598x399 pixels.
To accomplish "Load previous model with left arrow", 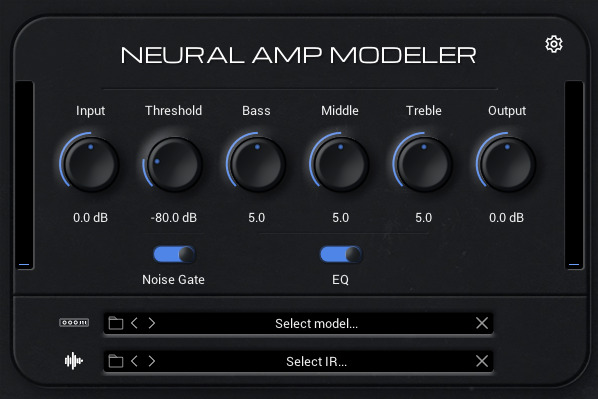I will (134, 323).
